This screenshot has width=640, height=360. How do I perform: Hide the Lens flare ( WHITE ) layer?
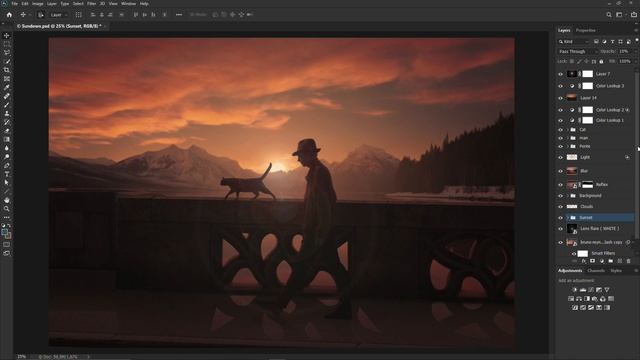(560, 229)
